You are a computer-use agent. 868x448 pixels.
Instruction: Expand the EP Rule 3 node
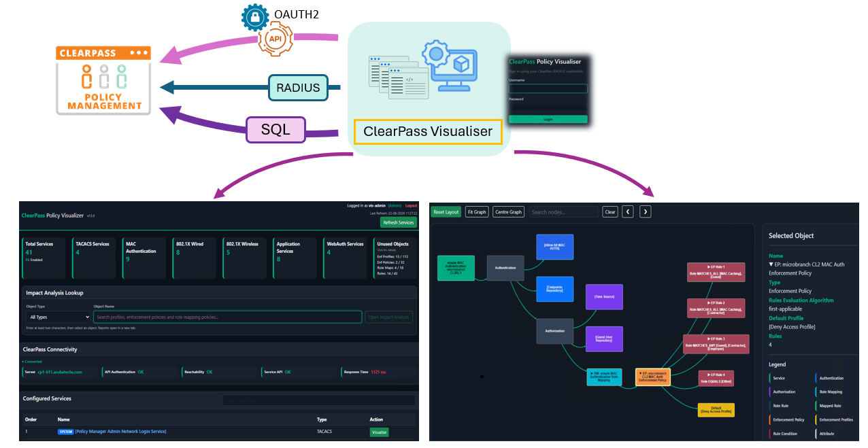pyautogui.click(x=716, y=344)
